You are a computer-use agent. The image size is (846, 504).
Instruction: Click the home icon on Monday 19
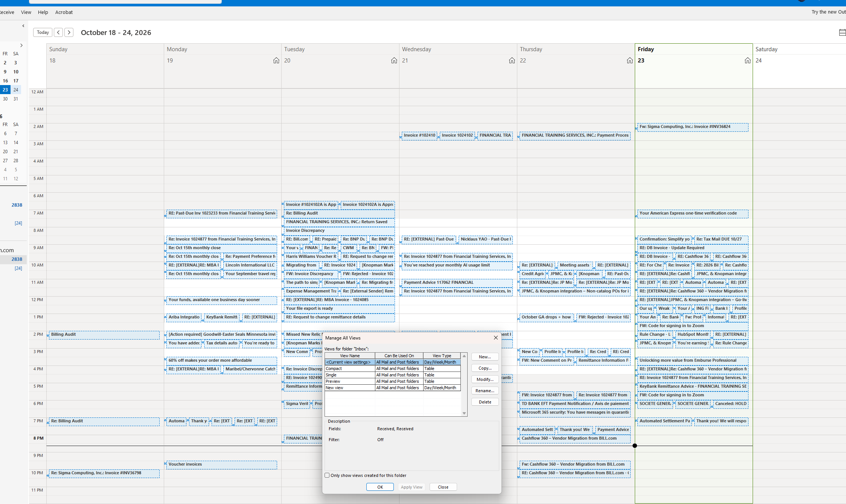point(276,61)
